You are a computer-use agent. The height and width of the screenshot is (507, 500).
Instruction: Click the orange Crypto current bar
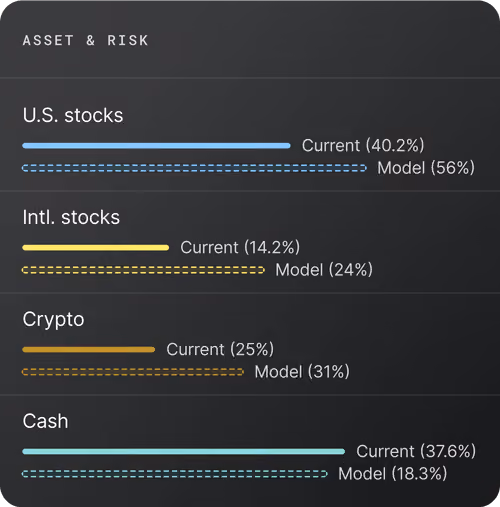click(89, 350)
